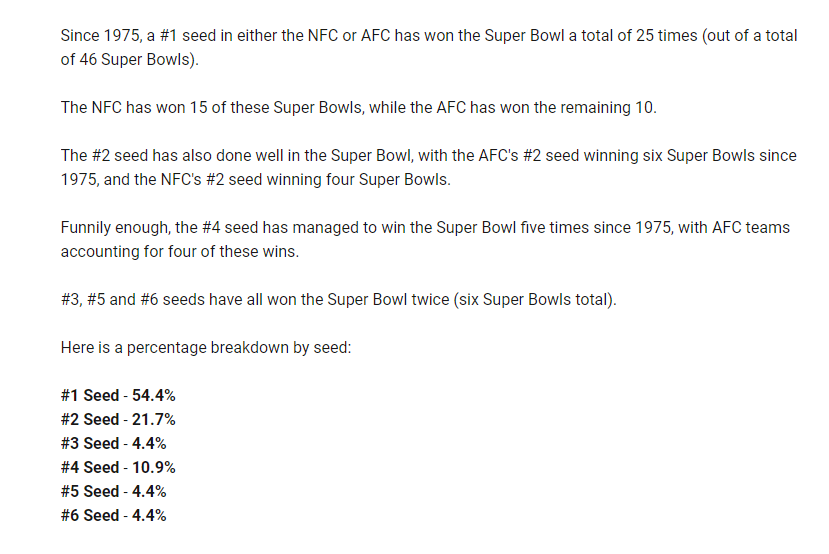Click the sentence 'The NFC has won 15'
The width and height of the screenshot is (829, 554).
[x=358, y=108]
